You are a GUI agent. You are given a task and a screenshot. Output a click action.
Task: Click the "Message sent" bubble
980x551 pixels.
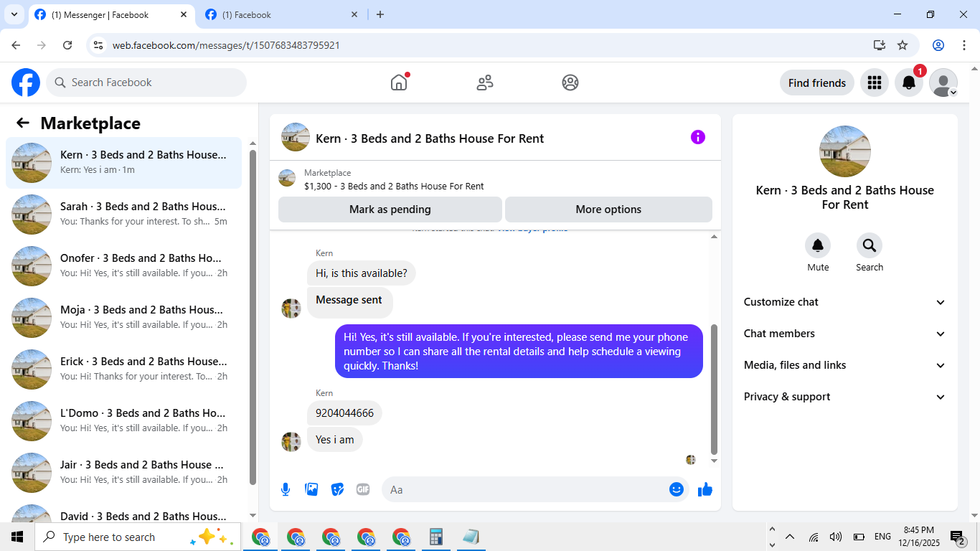[349, 301]
